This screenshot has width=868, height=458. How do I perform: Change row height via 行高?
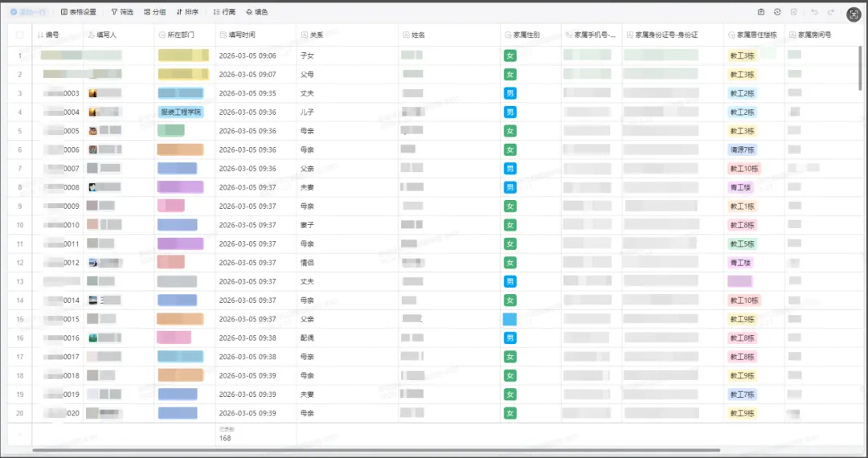(x=224, y=12)
